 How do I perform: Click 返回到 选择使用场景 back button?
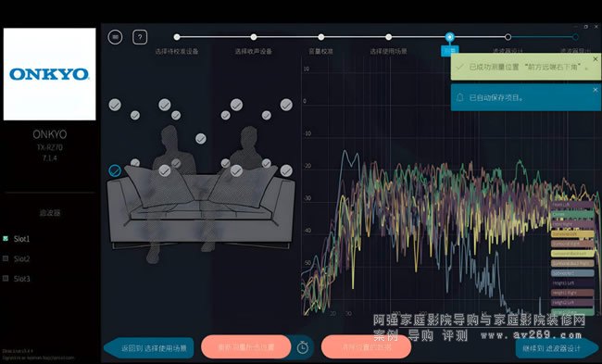[149, 348]
